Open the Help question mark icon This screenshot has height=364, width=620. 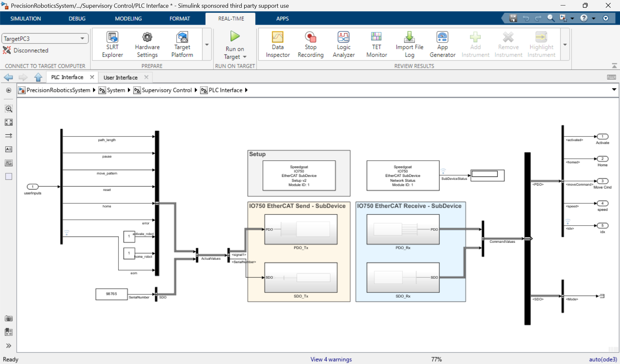(584, 18)
